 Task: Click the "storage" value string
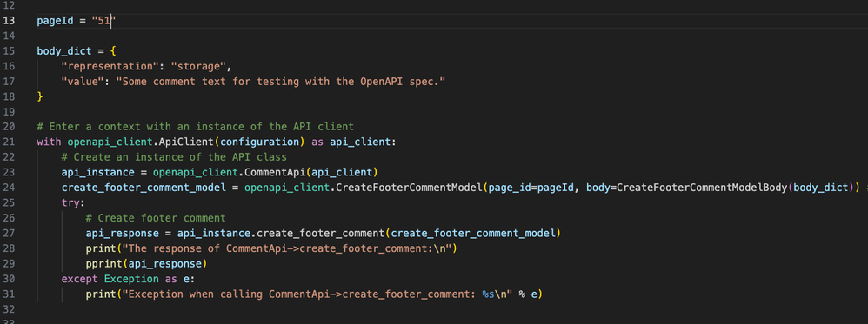click(x=198, y=66)
